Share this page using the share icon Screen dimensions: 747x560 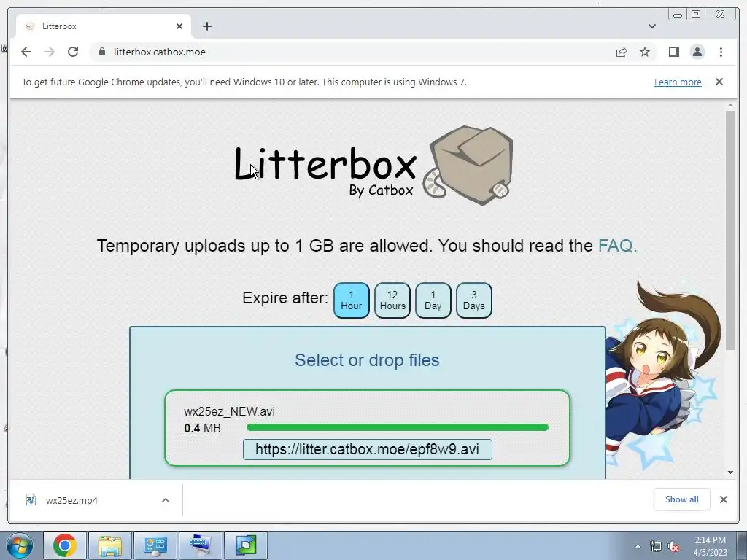point(622,52)
